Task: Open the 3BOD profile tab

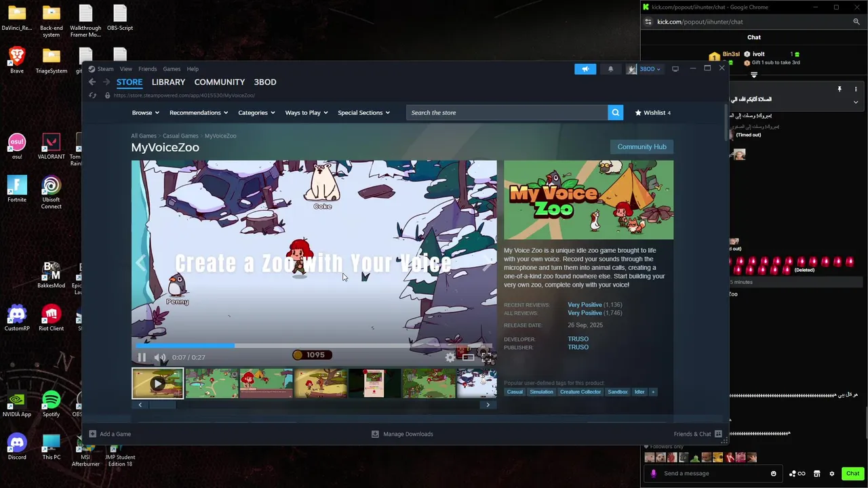Action: [x=265, y=82]
